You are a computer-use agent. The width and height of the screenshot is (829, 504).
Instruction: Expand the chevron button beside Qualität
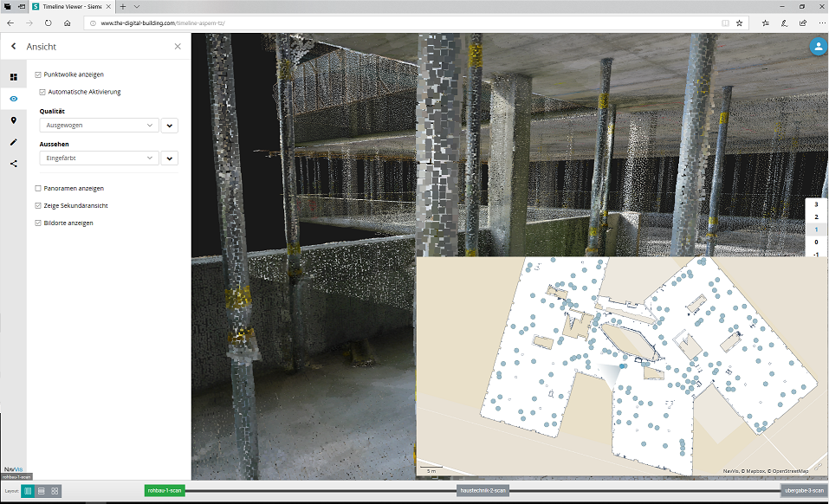point(170,126)
